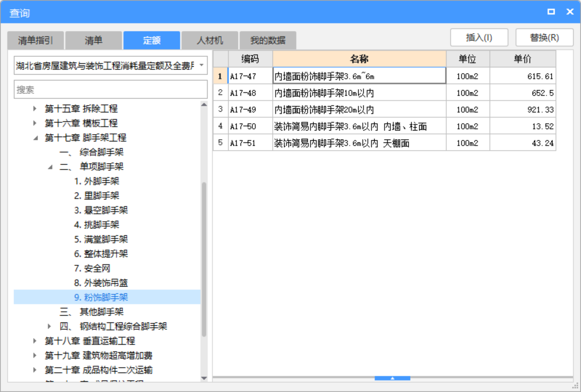581x392 pixels.
Task: Close the 查询 dialog
Action: click(569, 12)
